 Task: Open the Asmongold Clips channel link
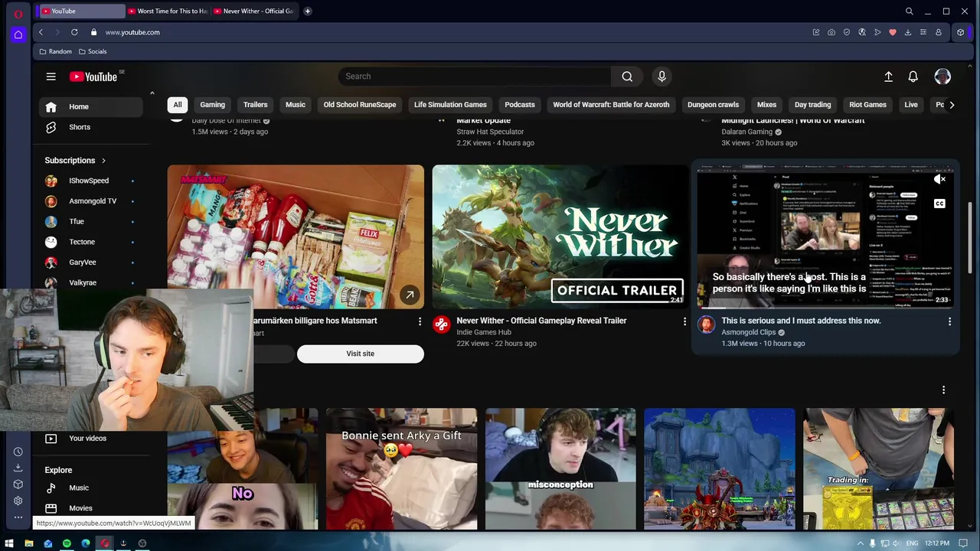coord(748,332)
